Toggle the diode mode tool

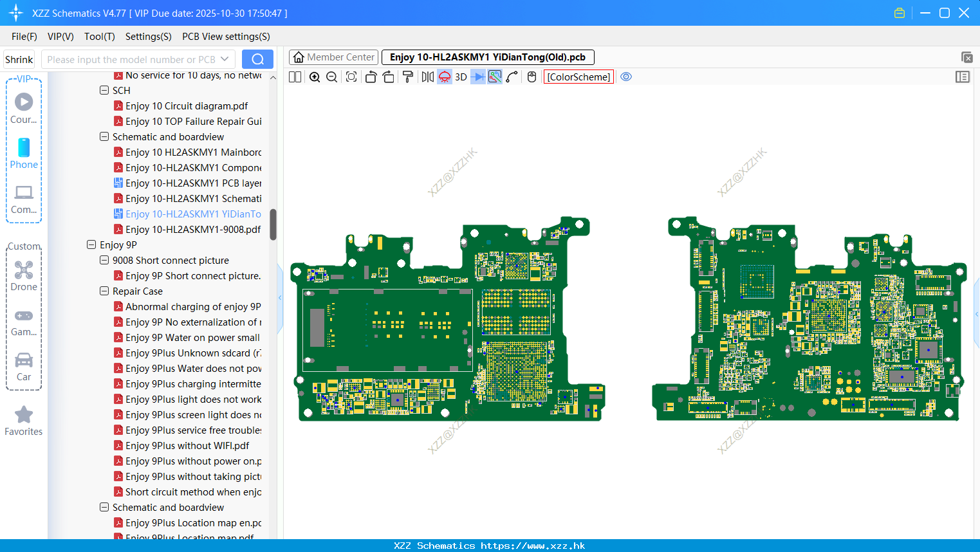[x=478, y=77]
